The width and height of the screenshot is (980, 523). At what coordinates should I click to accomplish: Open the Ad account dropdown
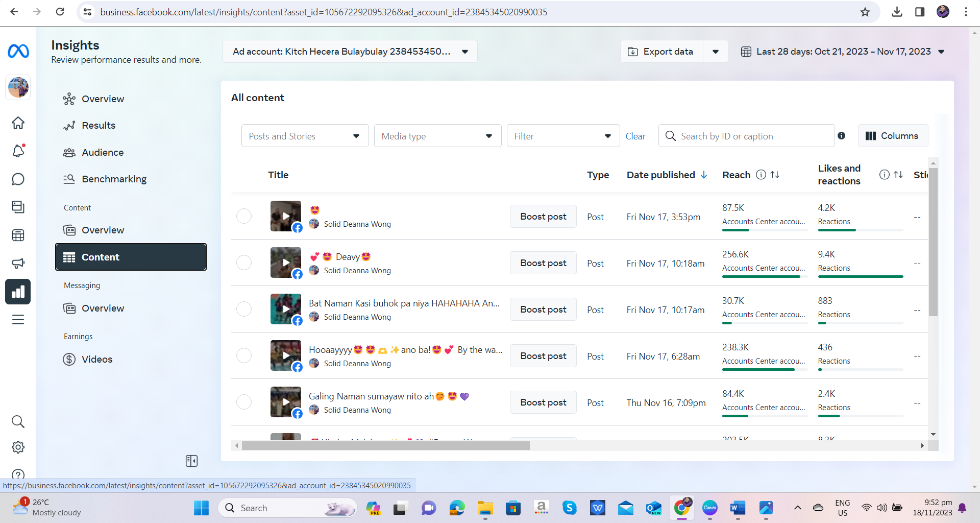tap(350, 52)
